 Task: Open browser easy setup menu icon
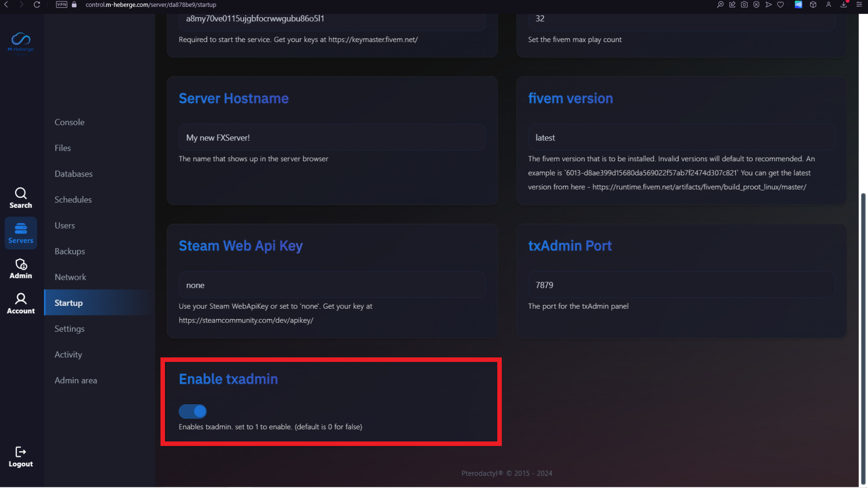pos(859,5)
